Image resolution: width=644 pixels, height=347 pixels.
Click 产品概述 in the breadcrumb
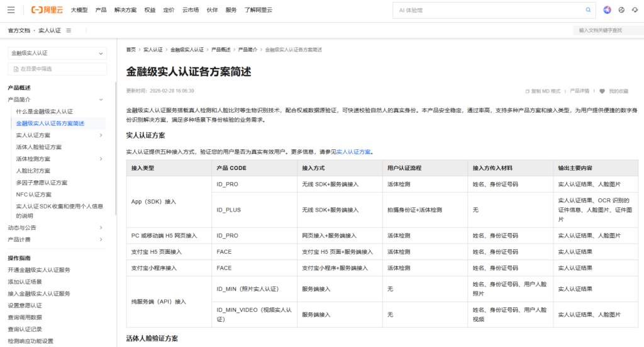(221, 50)
